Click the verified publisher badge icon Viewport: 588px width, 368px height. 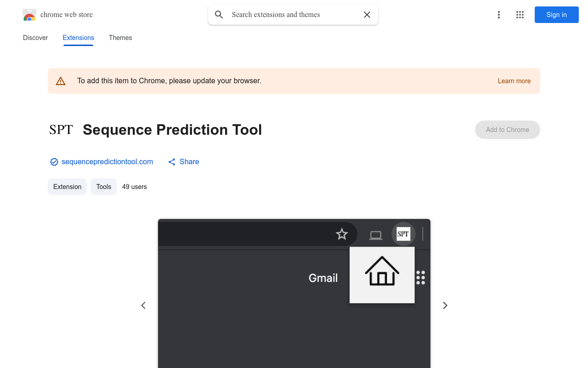tap(54, 162)
